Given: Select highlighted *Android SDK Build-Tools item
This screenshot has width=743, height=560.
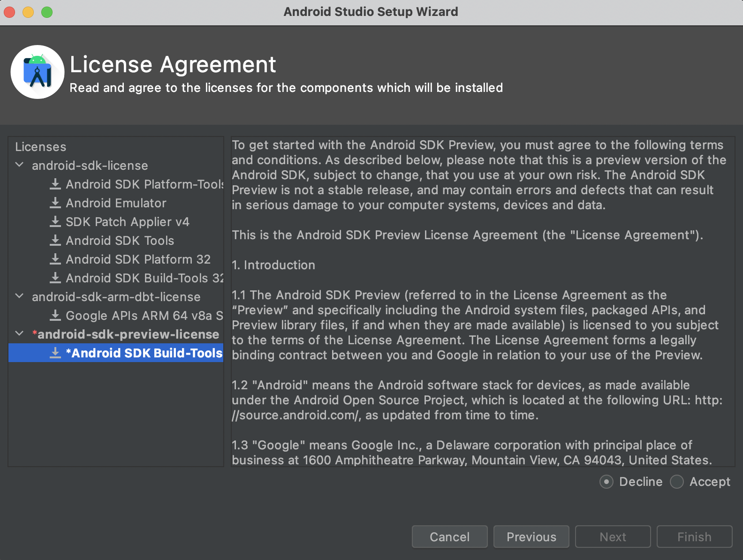Looking at the screenshot, I should click(116, 353).
